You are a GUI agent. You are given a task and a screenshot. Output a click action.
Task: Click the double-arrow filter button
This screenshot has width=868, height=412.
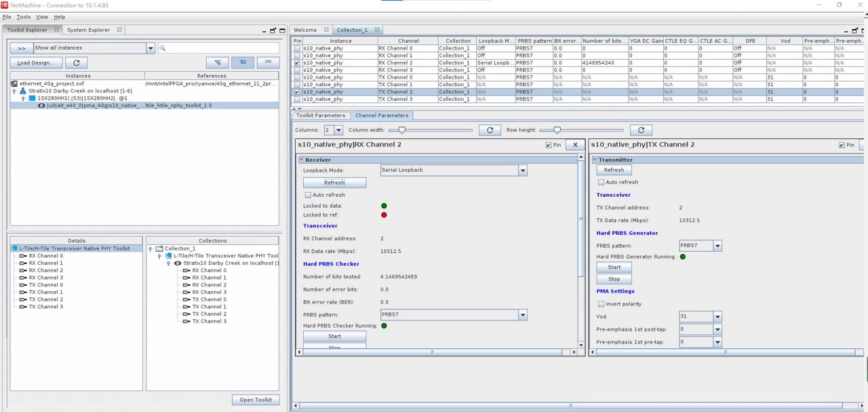click(x=21, y=48)
